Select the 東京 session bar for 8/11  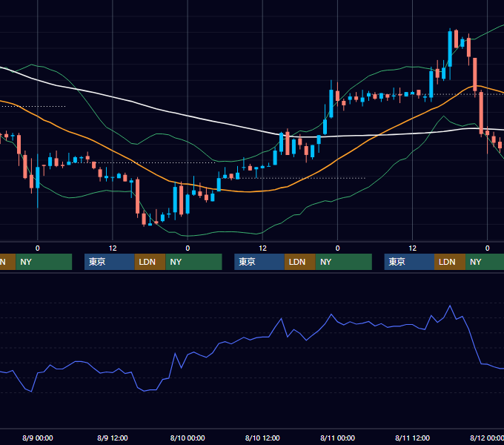click(409, 262)
